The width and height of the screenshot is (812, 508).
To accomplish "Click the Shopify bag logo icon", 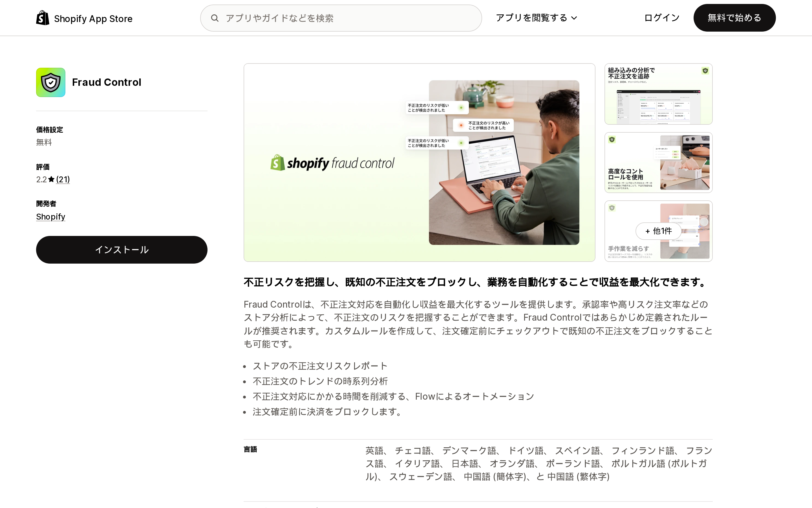I will pyautogui.click(x=43, y=18).
